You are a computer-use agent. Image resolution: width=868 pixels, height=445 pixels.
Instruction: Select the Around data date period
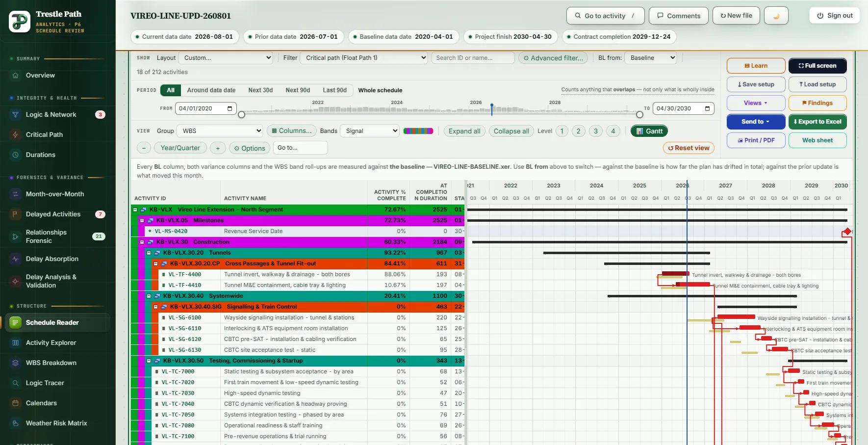[211, 90]
